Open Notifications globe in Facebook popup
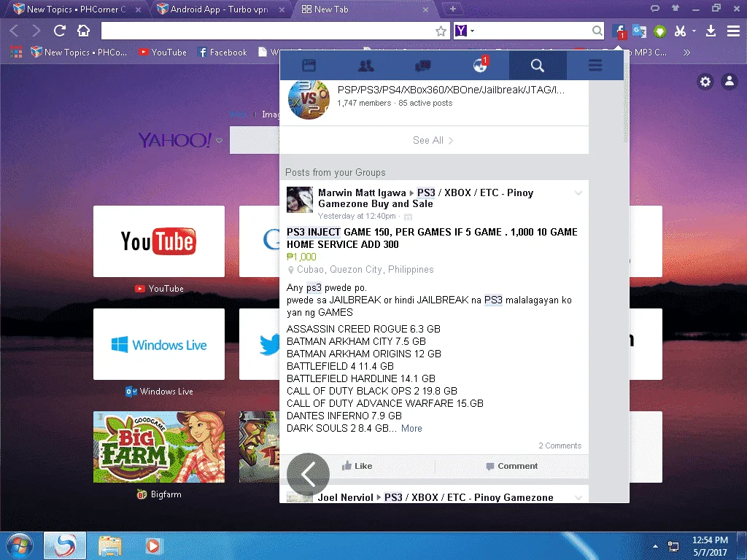 tap(480, 65)
